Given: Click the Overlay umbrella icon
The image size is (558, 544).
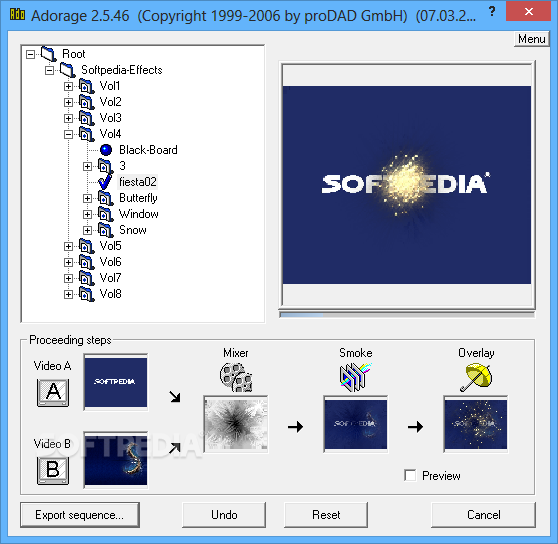Looking at the screenshot, I should (x=476, y=377).
